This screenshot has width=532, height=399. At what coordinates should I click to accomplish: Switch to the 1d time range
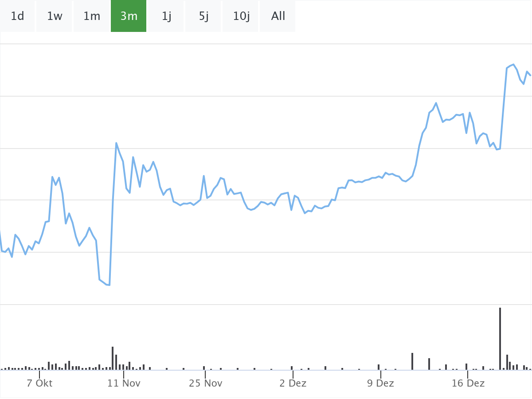click(x=17, y=16)
